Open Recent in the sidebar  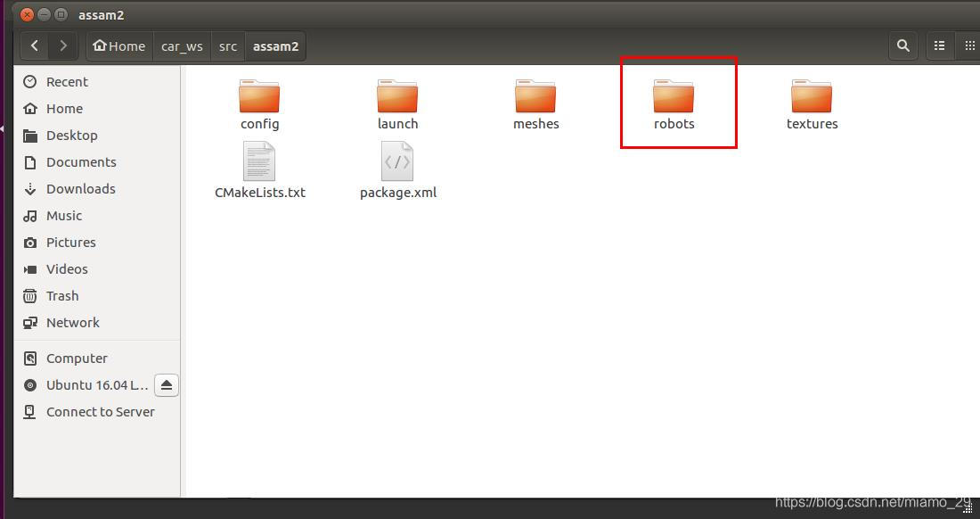pyautogui.click(x=97, y=82)
